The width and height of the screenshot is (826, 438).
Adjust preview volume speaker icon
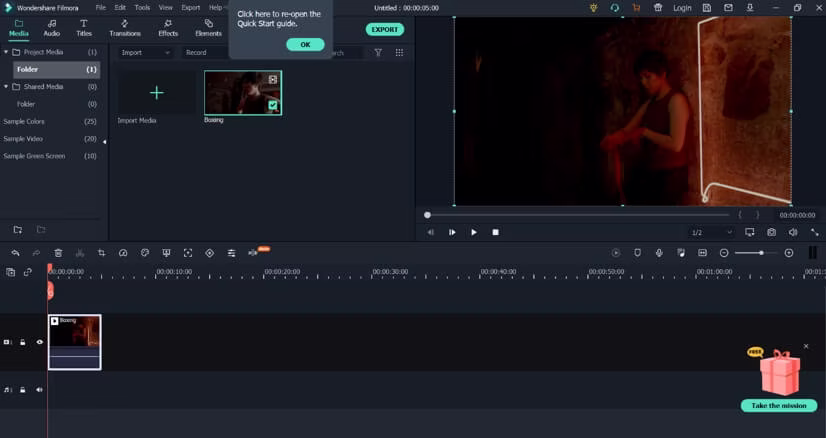[793, 232]
